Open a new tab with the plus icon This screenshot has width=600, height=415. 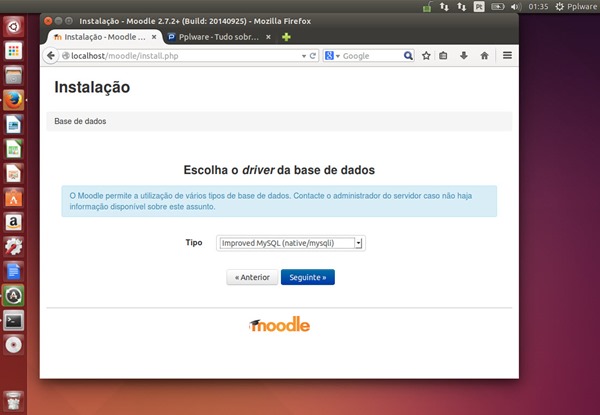286,37
